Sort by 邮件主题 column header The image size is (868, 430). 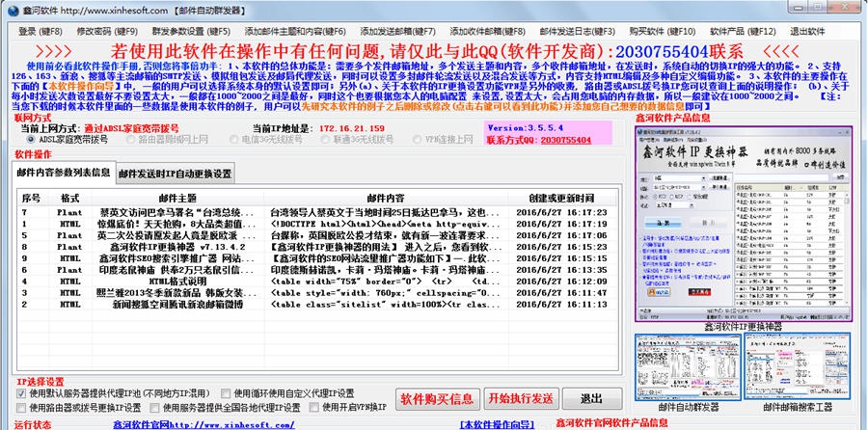177,198
